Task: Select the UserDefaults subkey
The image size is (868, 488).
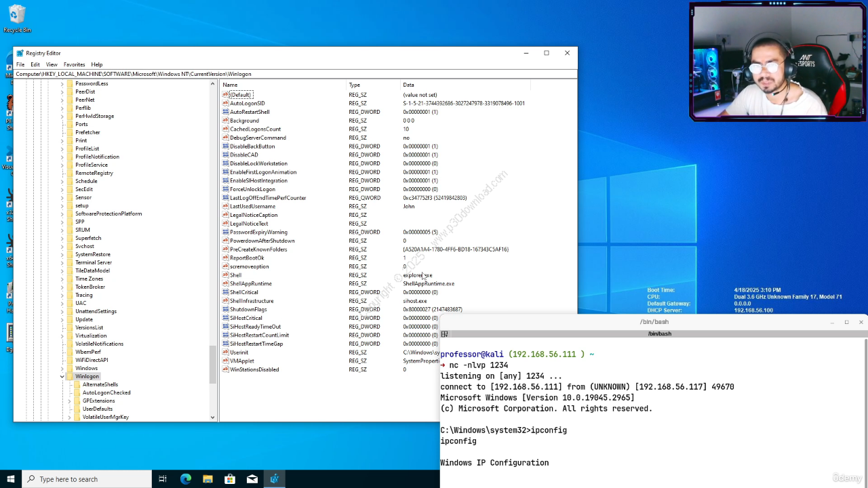Action: [x=98, y=409]
